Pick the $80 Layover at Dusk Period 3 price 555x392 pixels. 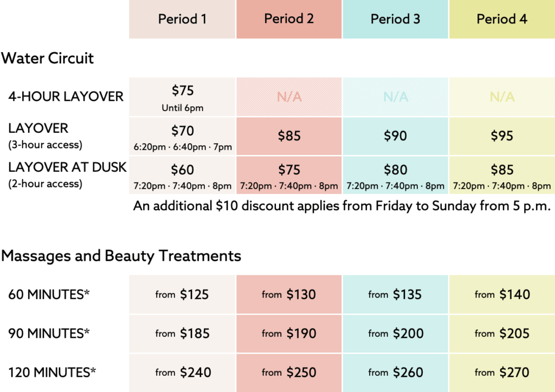(395, 170)
